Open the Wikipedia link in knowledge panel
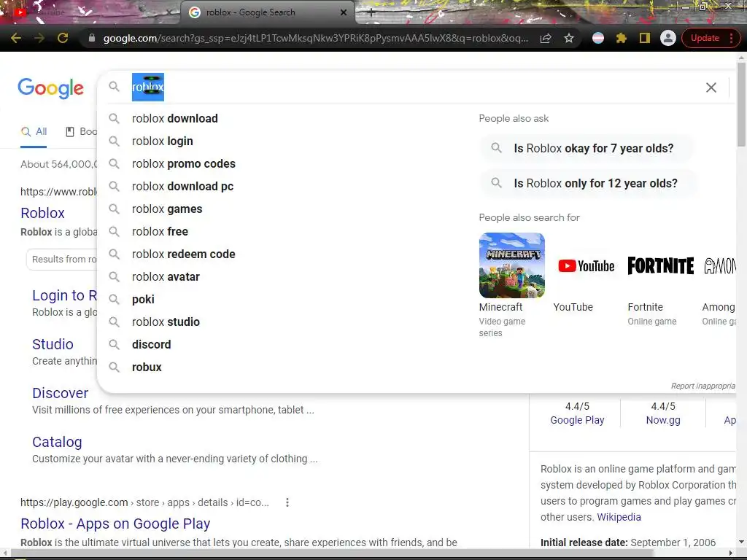 pos(619,517)
